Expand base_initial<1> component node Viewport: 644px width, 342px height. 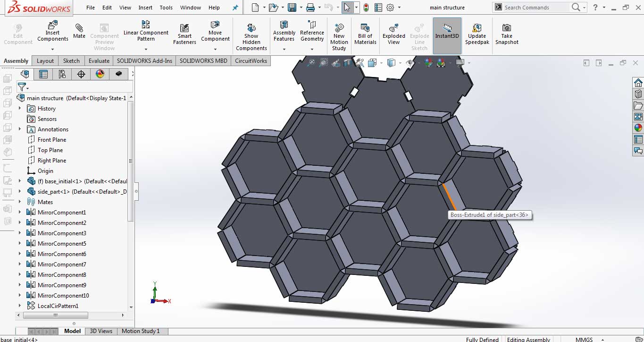coord(20,181)
